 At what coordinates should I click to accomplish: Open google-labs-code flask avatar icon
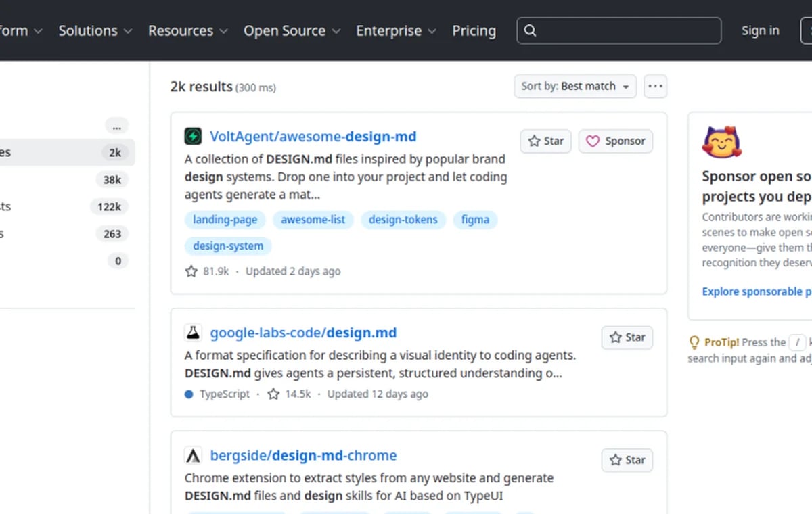click(x=193, y=333)
